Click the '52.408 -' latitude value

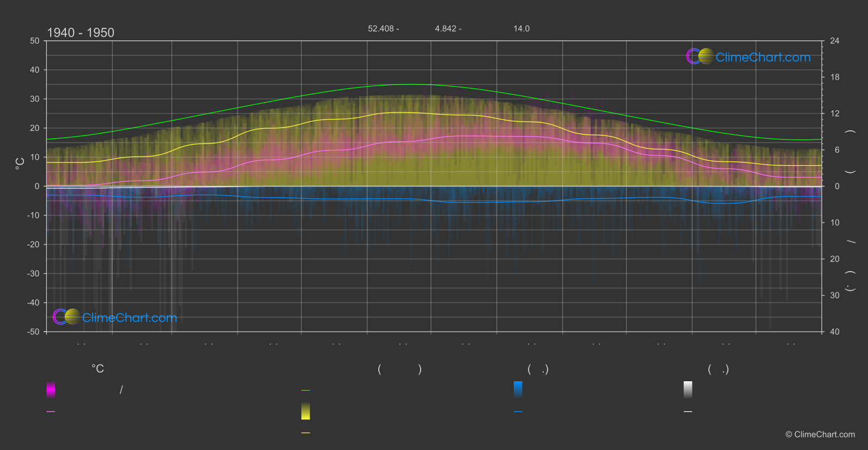pyautogui.click(x=384, y=28)
